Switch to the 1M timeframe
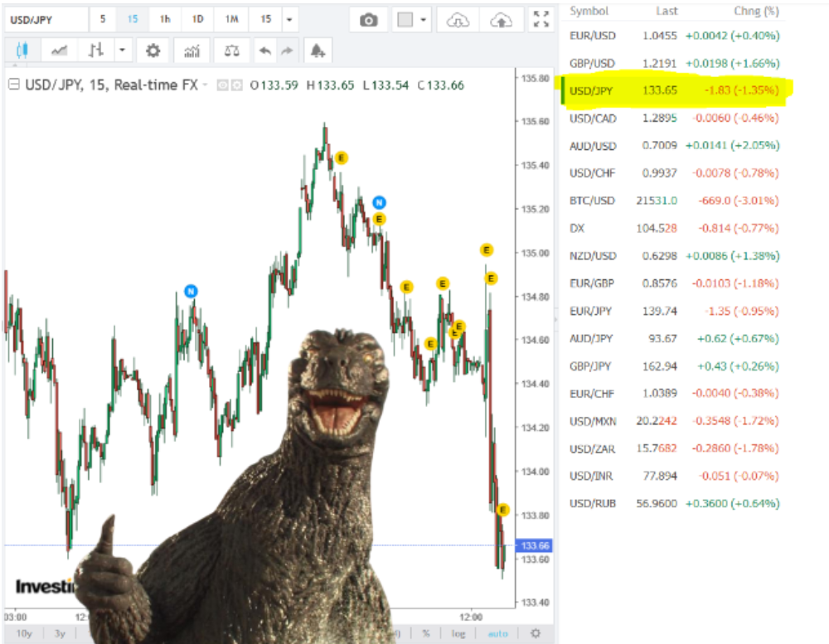Image resolution: width=829 pixels, height=644 pixels. [x=231, y=20]
